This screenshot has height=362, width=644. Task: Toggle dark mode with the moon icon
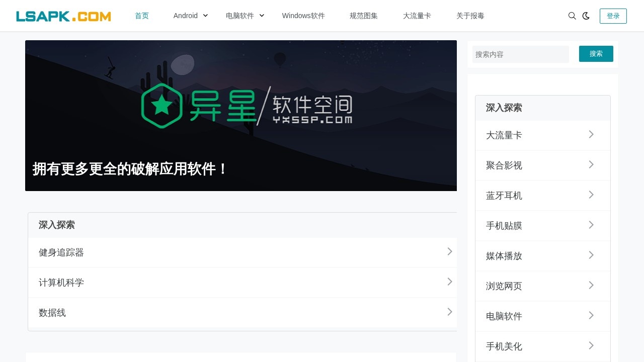(x=586, y=16)
